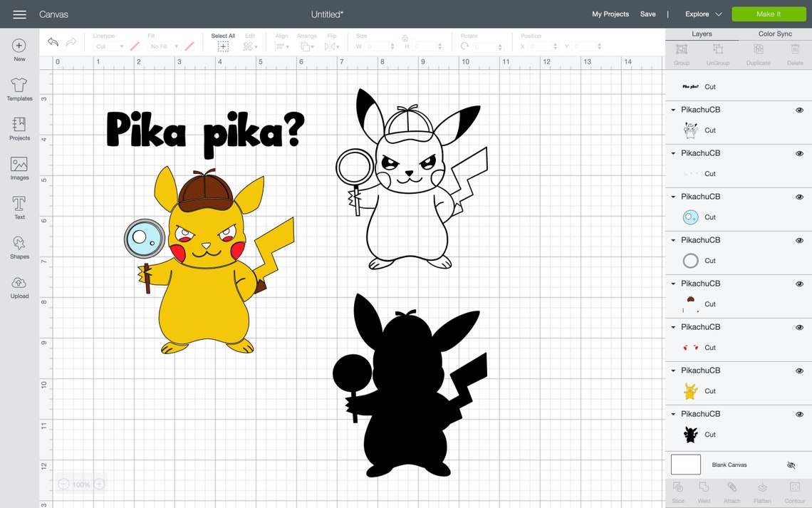Screen dimensions: 812x508
Task: Switch to the Color Sync tab
Action: pyautogui.click(x=775, y=34)
